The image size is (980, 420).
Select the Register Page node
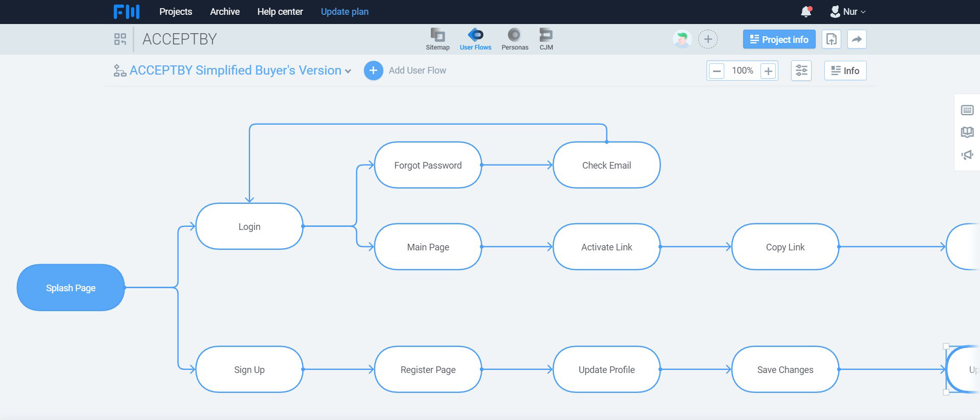(x=428, y=369)
